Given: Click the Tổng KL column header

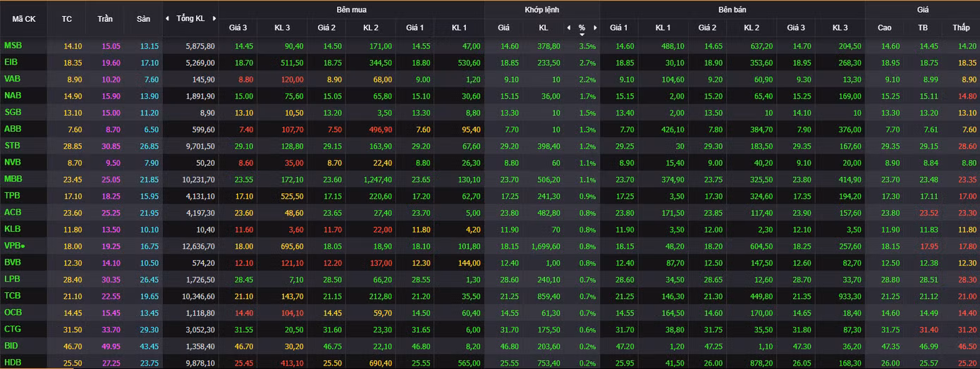Looking at the screenshot, I should pos(190,19).
